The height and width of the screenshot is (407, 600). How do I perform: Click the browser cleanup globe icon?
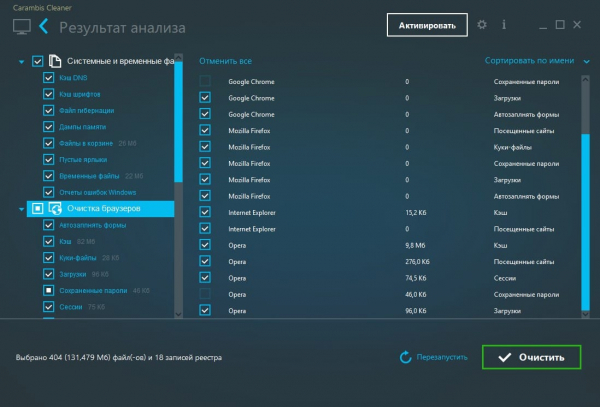(x=55, y=209)
